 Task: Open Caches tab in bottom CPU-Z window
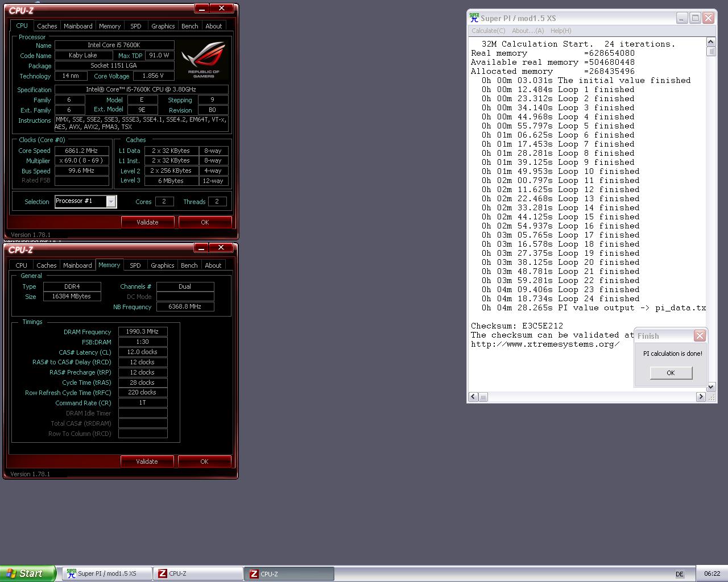coord(46,265)
